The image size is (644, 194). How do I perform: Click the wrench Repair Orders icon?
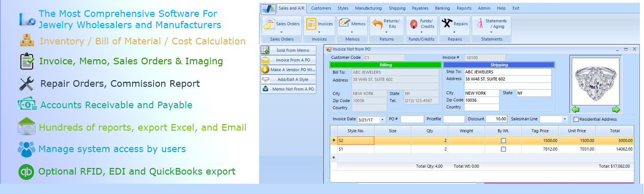[x=27, y=83]
